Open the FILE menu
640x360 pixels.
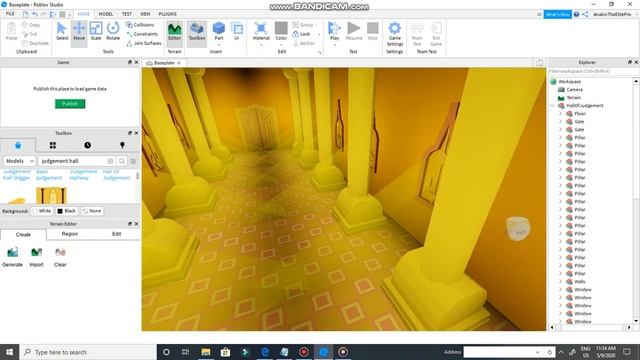(10, 14)
